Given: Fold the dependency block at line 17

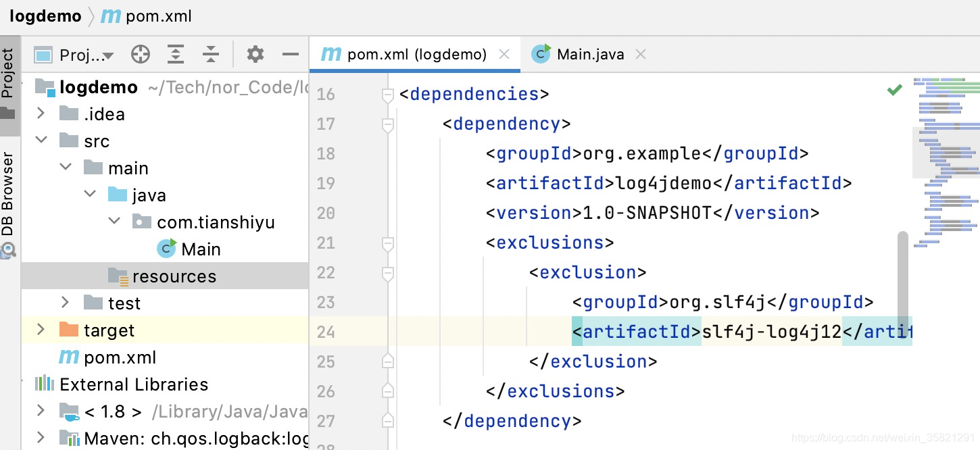Looking at the screenshot, I should (x=387, y=124).
